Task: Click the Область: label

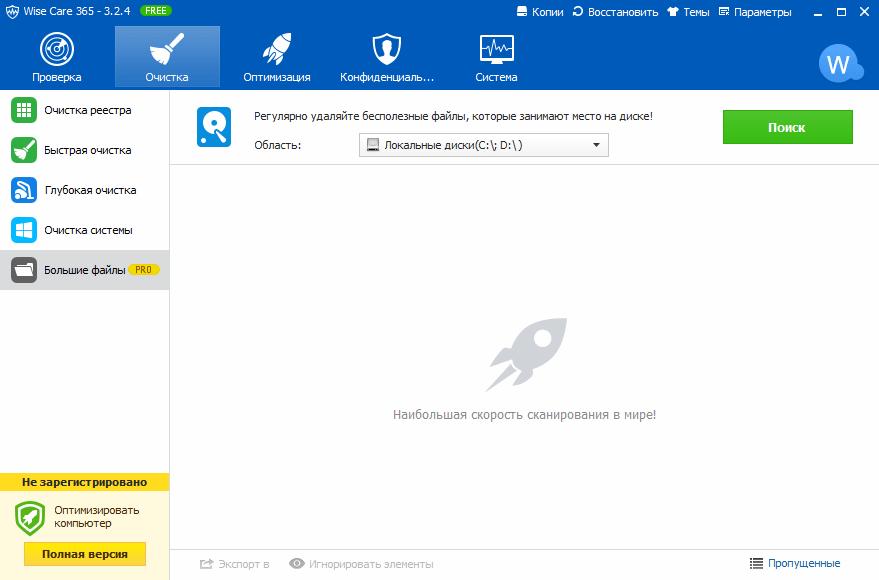Action: pyautogui.click(x=277, y=145)
